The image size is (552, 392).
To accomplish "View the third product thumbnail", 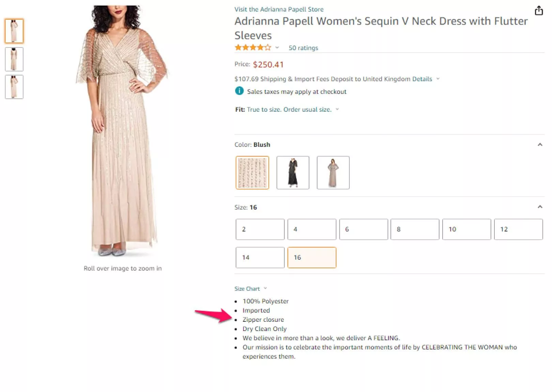I will [x=14, y=87].
